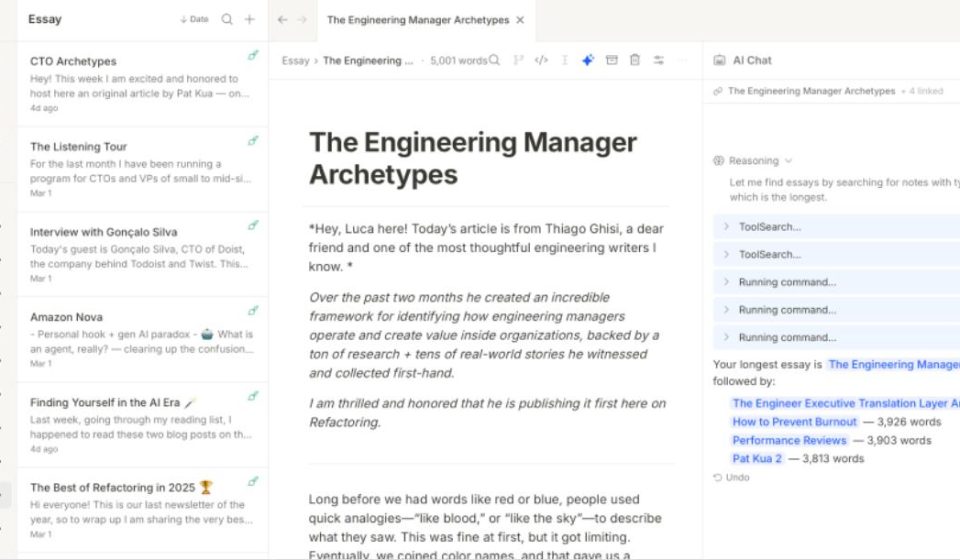Open the How to Prevent Burnout link

[794, 422]
